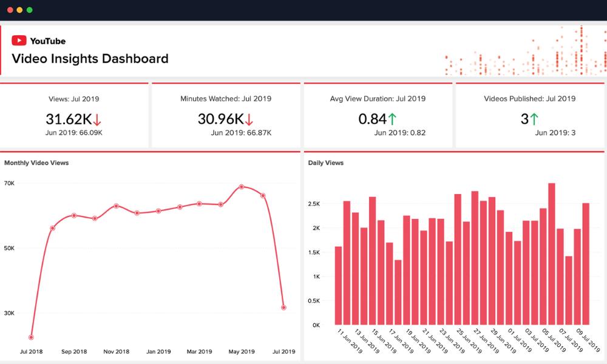Click the Jun 2019: 66.09K comparison value
Image resolution: width=607 pixels, height=364 pixels.
(x=73, y=132)
